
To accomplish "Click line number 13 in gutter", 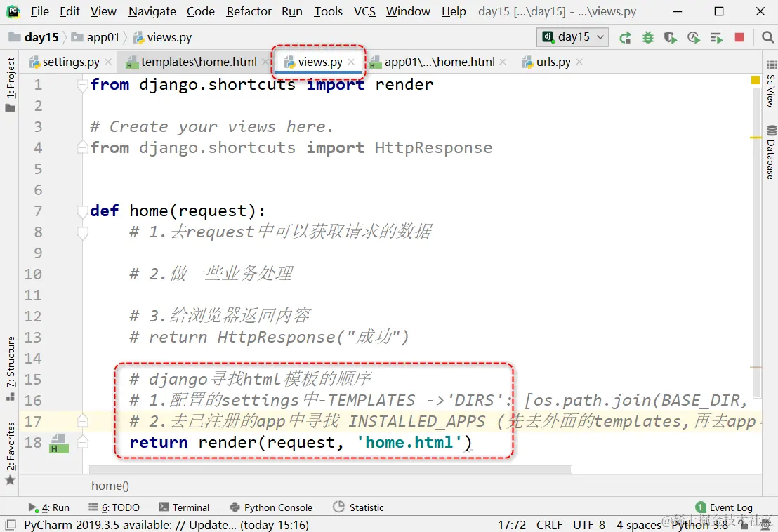I will 33,338.
